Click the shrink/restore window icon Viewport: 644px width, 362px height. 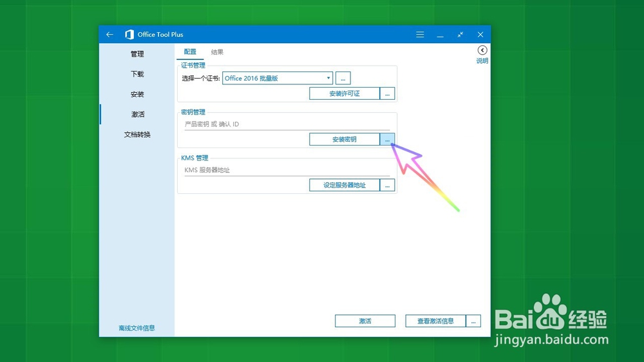460,35
